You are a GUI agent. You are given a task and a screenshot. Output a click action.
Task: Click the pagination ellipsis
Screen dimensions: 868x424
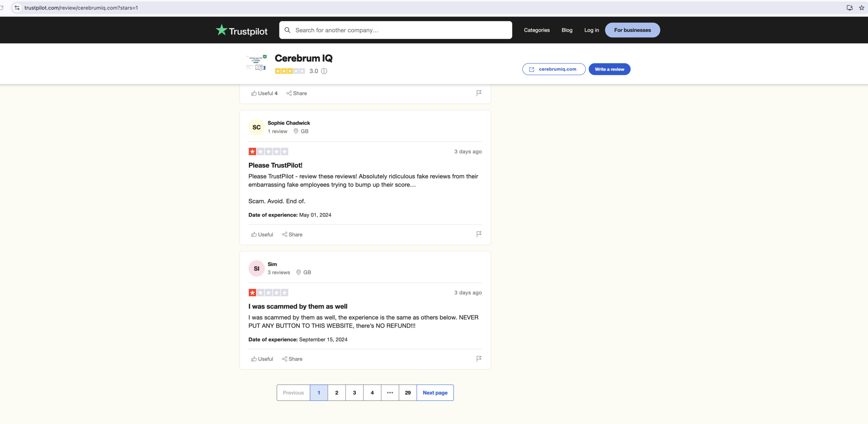[390, 392]
